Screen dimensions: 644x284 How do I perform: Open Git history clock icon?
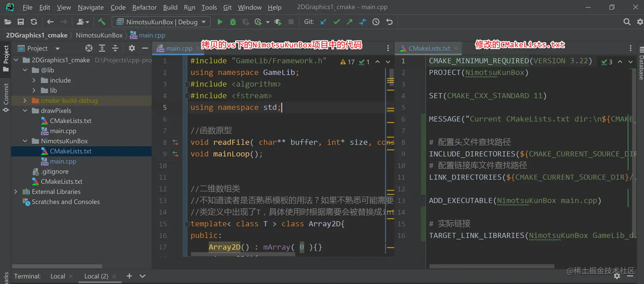point(376,22)
